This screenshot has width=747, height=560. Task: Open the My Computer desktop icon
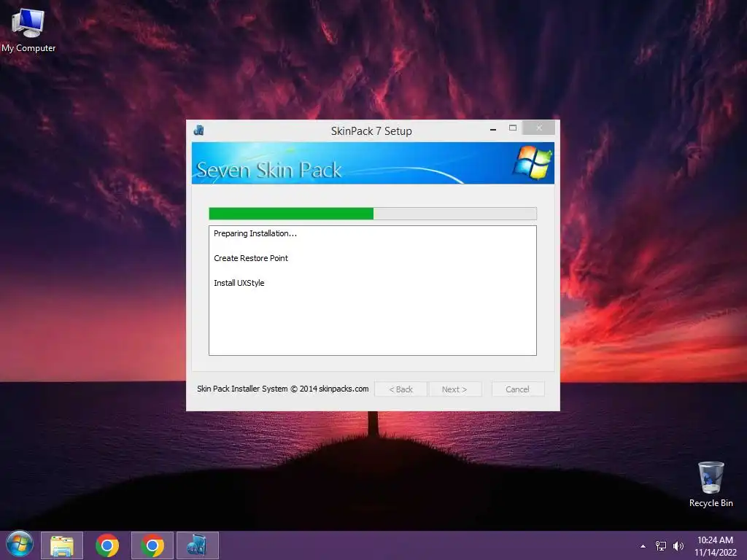pyautogui.click(x=28, y=31)
